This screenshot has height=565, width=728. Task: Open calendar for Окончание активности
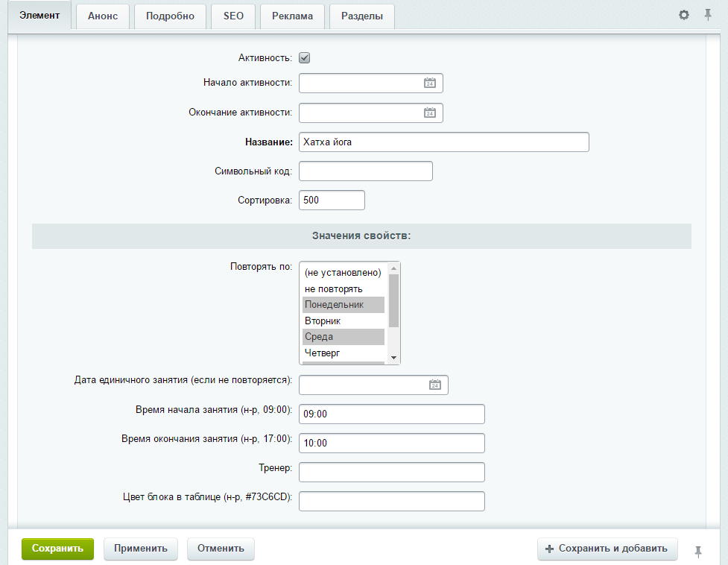coord(430,113)
